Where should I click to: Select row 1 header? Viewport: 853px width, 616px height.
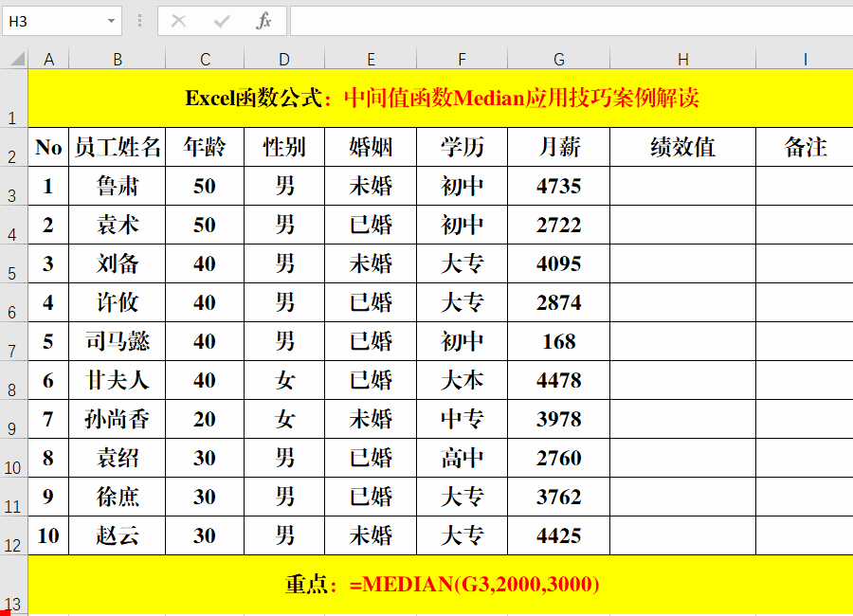(13, 99)
